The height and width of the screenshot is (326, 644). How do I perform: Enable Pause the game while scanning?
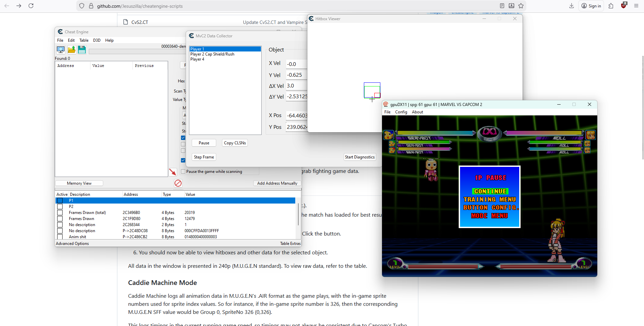(183, 172)
